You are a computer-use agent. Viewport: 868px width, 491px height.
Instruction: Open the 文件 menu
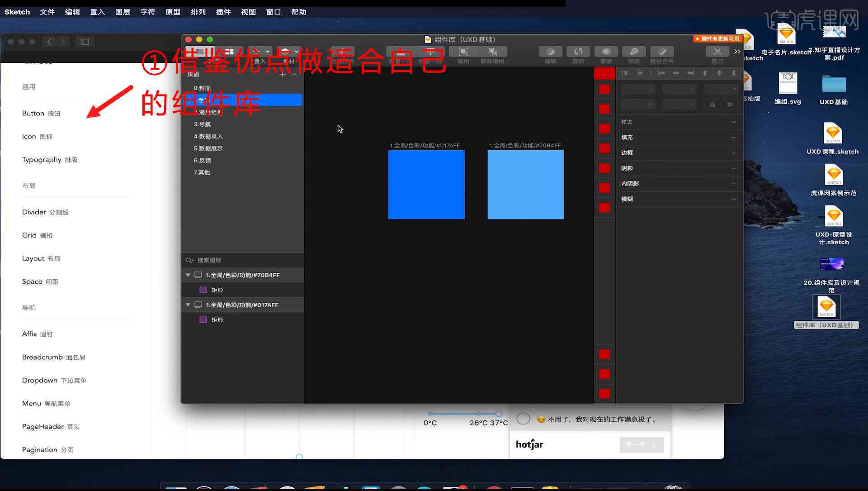[x=47, y=12]
